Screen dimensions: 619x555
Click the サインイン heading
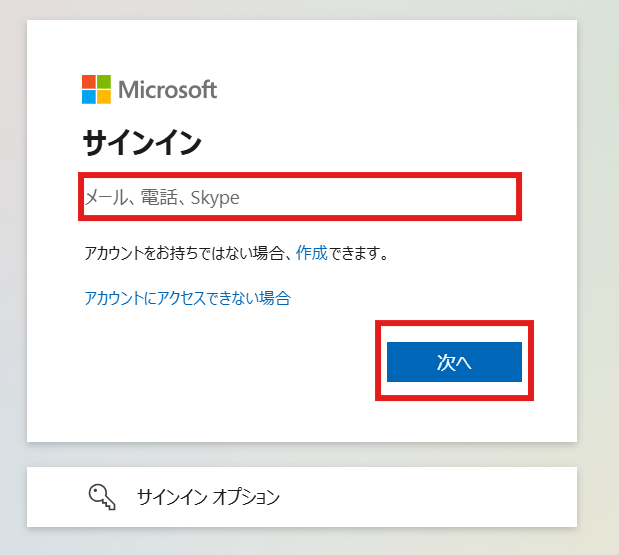(x=142, y=144)
